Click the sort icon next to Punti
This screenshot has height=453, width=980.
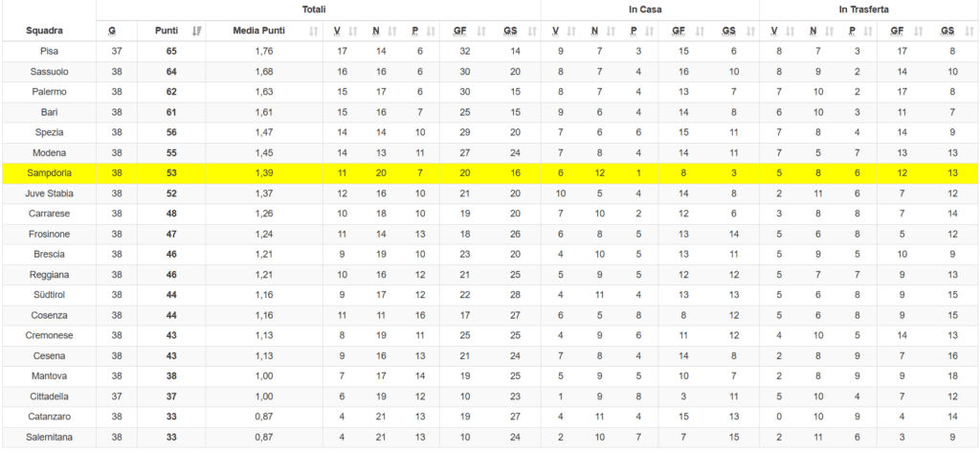coord(196,32)
